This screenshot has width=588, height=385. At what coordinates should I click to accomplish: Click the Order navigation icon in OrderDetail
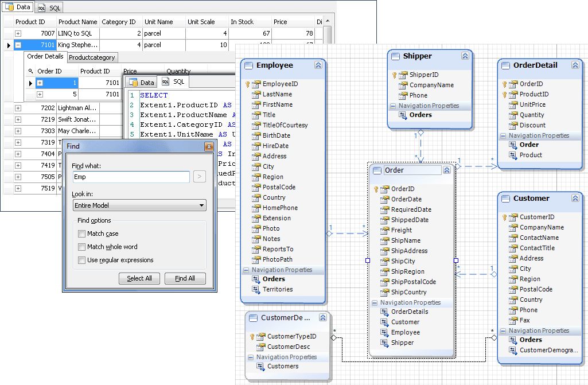tap(513, 145)
